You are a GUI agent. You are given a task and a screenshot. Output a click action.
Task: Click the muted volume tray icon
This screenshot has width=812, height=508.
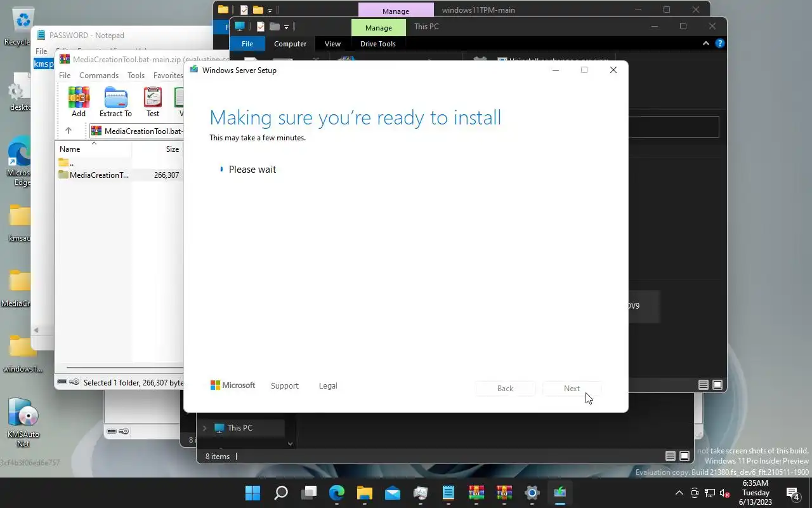(724, 493)
